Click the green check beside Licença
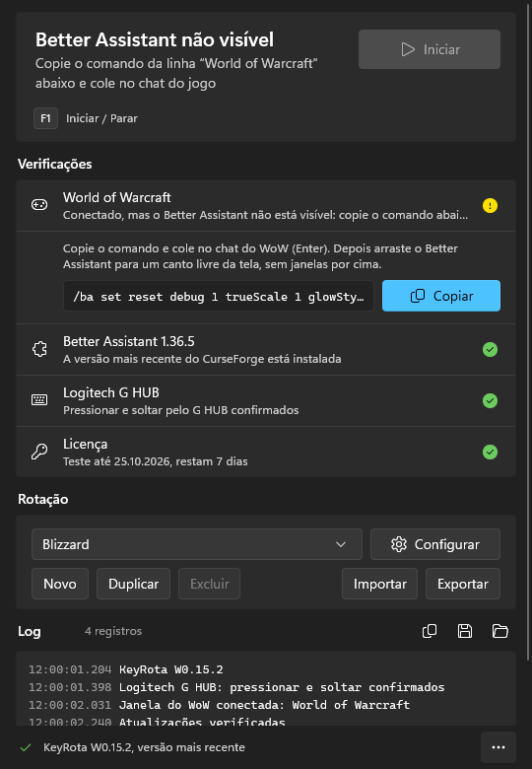This screenshot has height=769, width=532. tap(490, 452)
